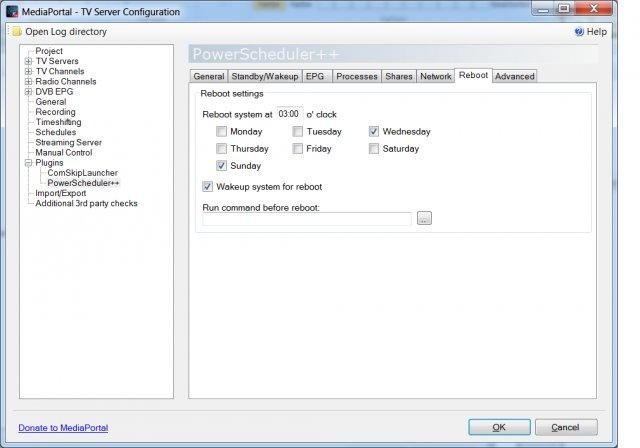Select the TV Channels tree label

(60, 71)
